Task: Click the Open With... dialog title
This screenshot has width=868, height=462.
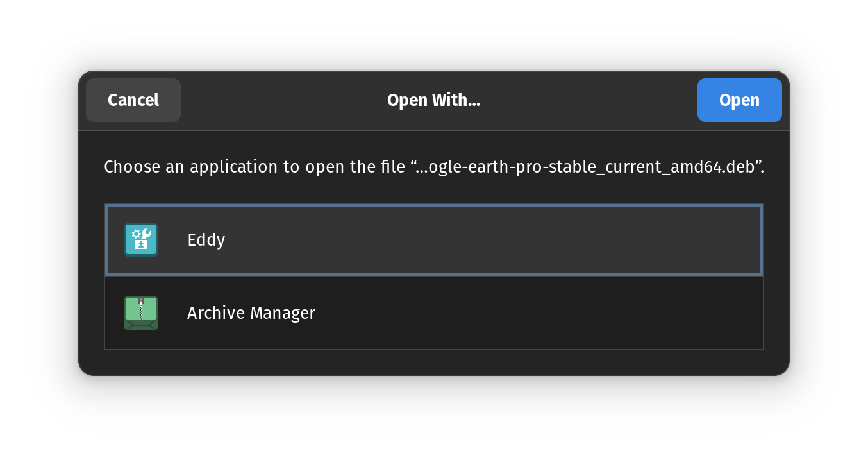Action: coord(433,100)
